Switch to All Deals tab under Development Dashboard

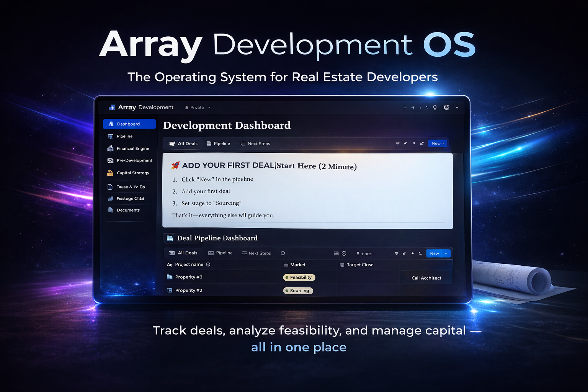[x=183, y=144]
